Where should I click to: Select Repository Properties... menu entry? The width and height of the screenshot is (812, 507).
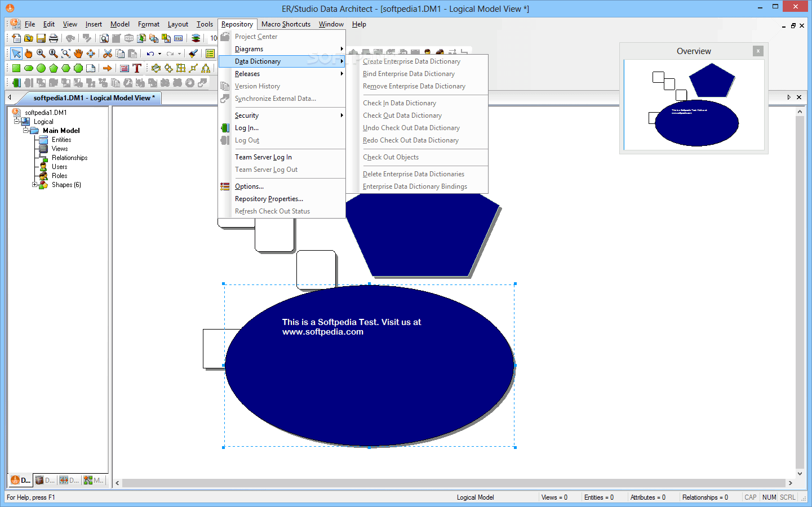click(282, 199)
